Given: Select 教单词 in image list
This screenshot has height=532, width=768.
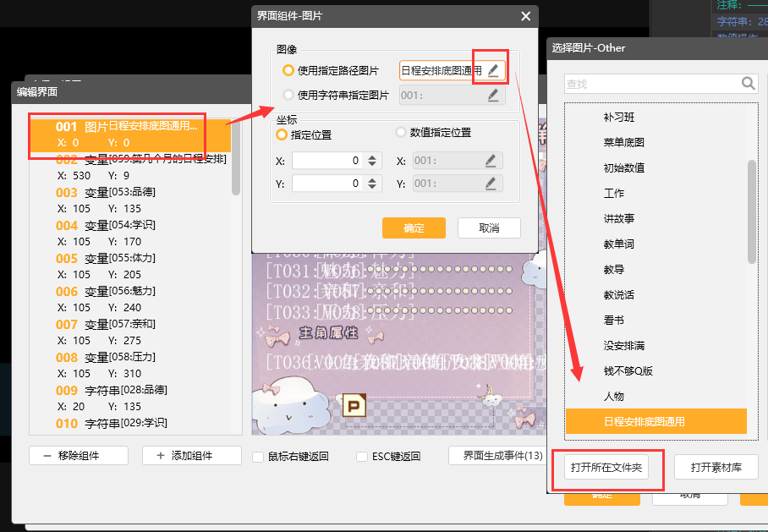Looking at the screenshot, I should tap(656, 244).
